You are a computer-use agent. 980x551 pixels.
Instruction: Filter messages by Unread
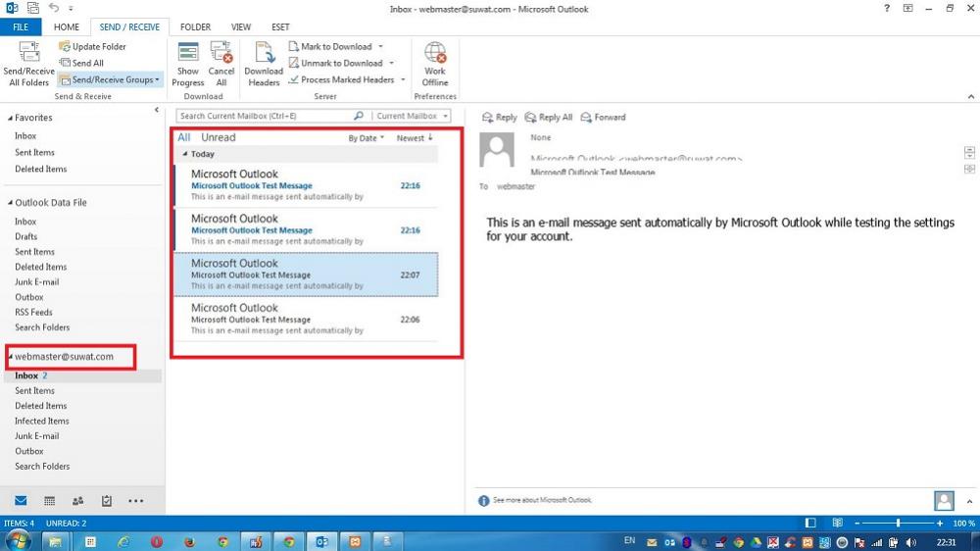(x=219, y=137)
